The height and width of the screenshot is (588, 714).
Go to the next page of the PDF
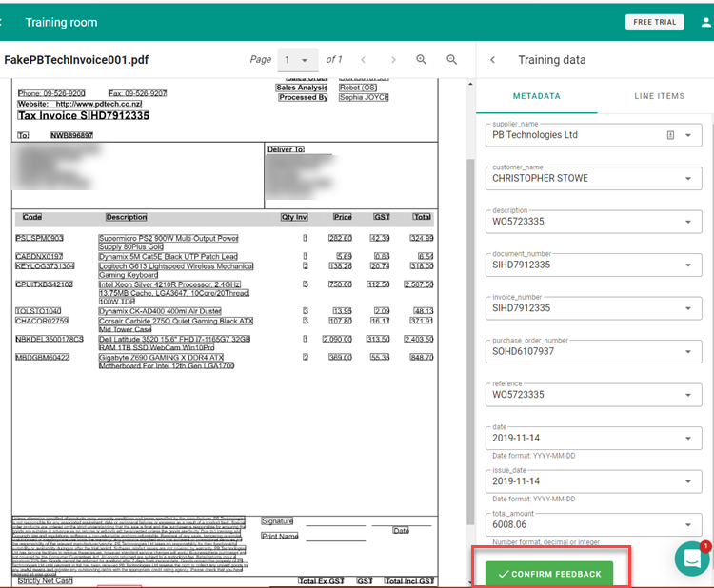pyautogui.click(x=391, y=60)
